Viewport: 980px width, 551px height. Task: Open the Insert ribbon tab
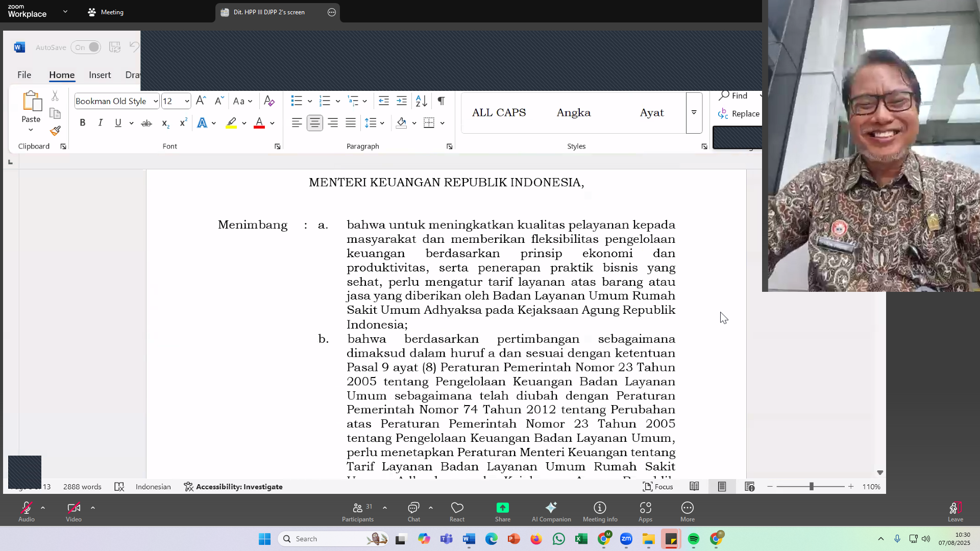pos(100,75)
